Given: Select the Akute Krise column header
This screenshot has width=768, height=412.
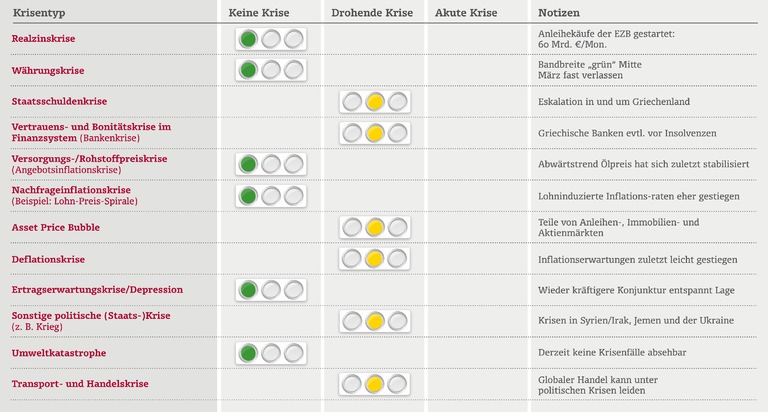Looking at the screenshot, I should (x=466, y=12).
